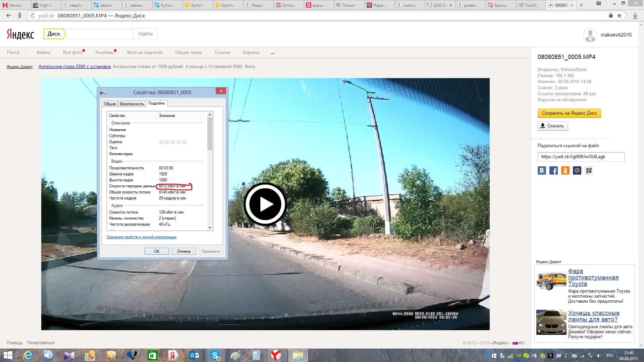Share the file on Facebook

(x=553, y=171)
